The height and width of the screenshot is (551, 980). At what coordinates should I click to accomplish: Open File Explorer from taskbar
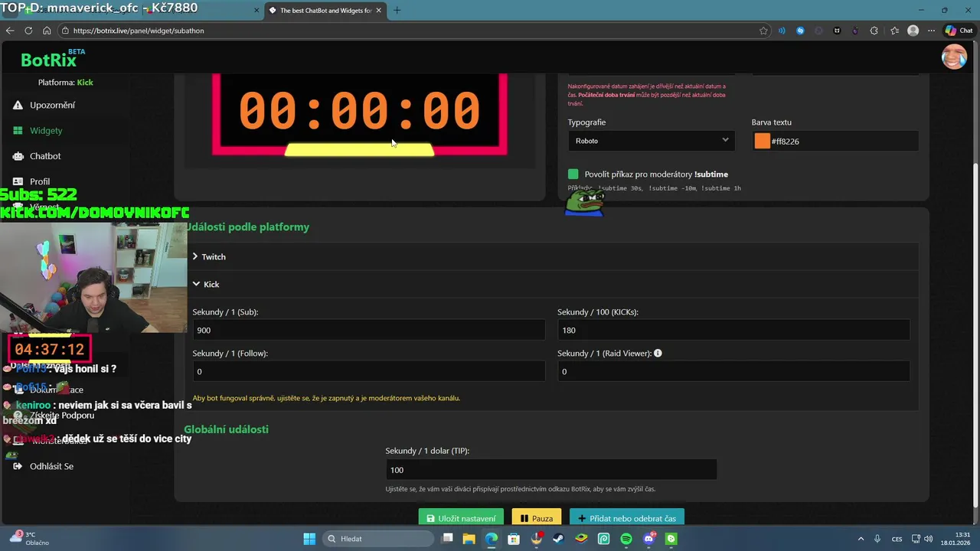click(x=469, y=539)
